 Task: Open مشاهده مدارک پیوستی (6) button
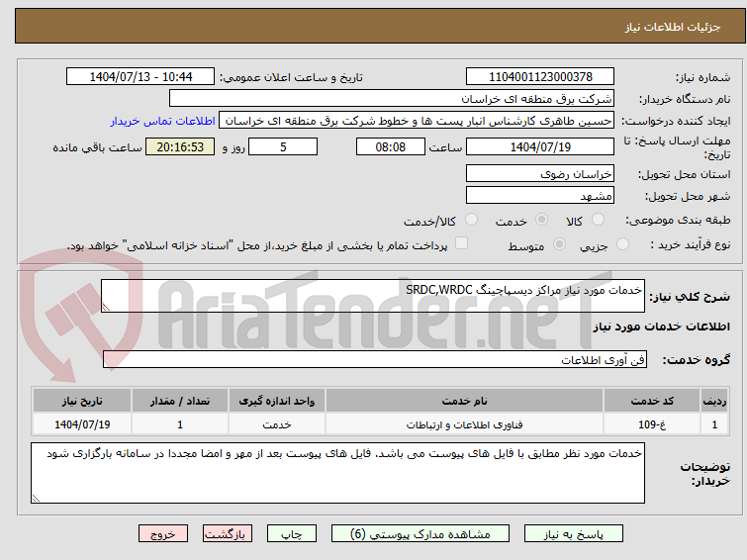420,534
